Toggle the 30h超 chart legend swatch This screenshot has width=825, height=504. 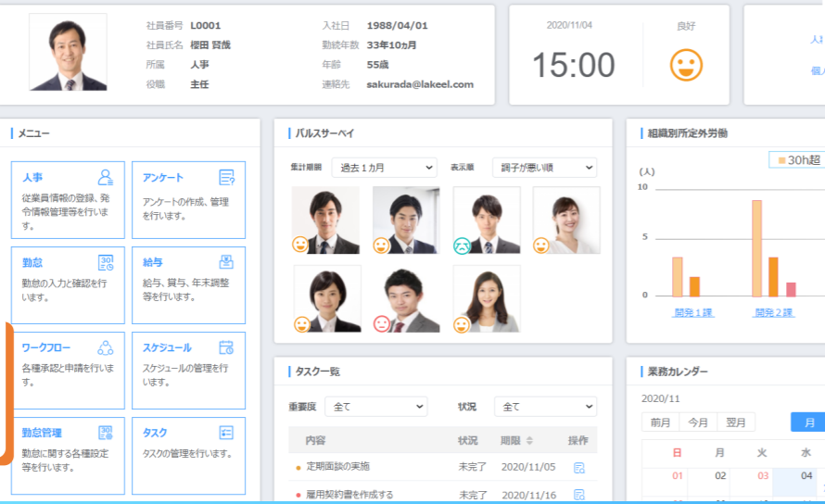(x=781, y=160)
